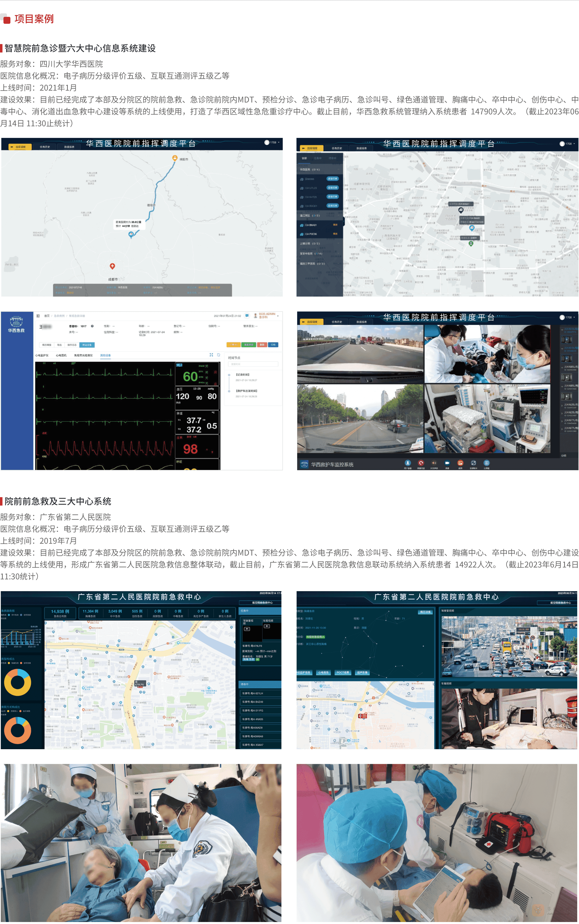Screen dimensions: 579x924
Task: Click the 3,049 例 卒中急救 statistic
Action: pyautogui.click(x=115, y=613)
